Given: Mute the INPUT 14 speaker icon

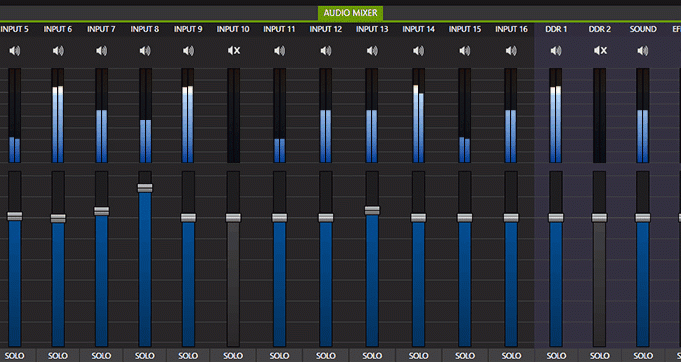Looking at the screenshot, I should click(419, 51).
